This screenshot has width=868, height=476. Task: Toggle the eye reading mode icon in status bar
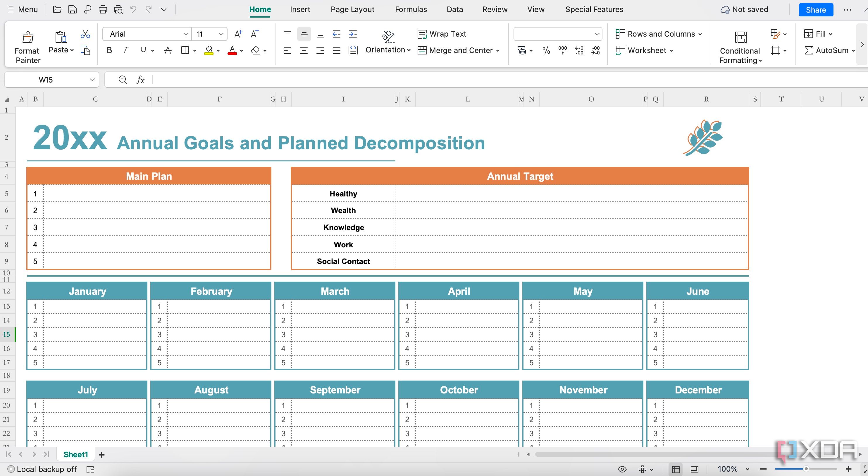[622, 469]
